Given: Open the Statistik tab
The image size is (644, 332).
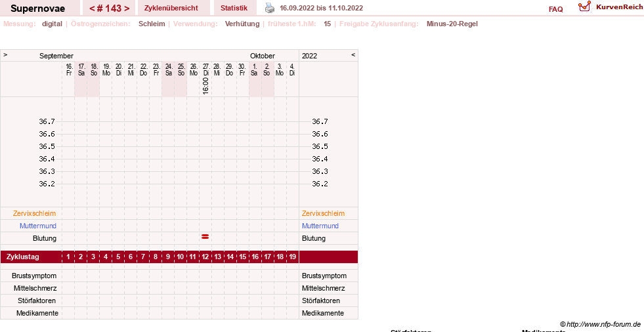Looking at the screenshot, I should pos(234,8).
